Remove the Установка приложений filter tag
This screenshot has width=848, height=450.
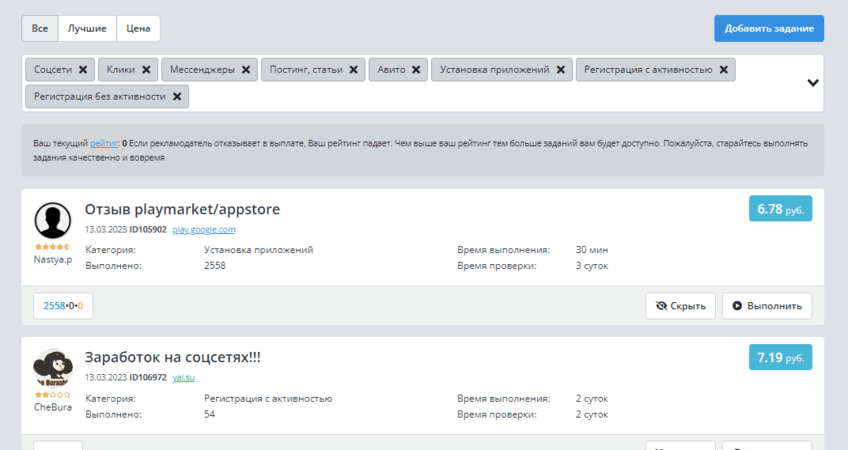click(561, 70)
